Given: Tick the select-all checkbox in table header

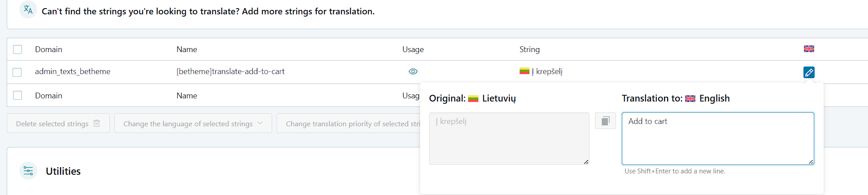Looking at the screenshot, I should tap(17, 49).
